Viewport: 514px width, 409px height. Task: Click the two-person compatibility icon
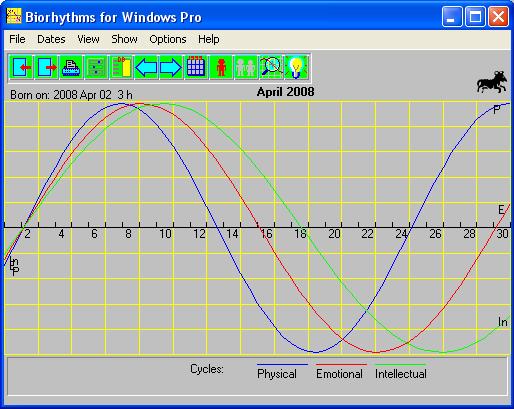(246, 68)
